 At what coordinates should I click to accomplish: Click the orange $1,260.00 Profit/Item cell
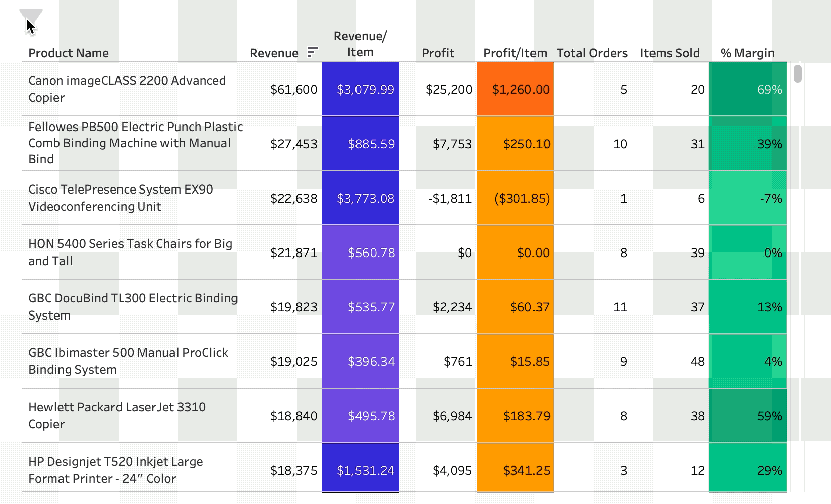click(515, 89)
